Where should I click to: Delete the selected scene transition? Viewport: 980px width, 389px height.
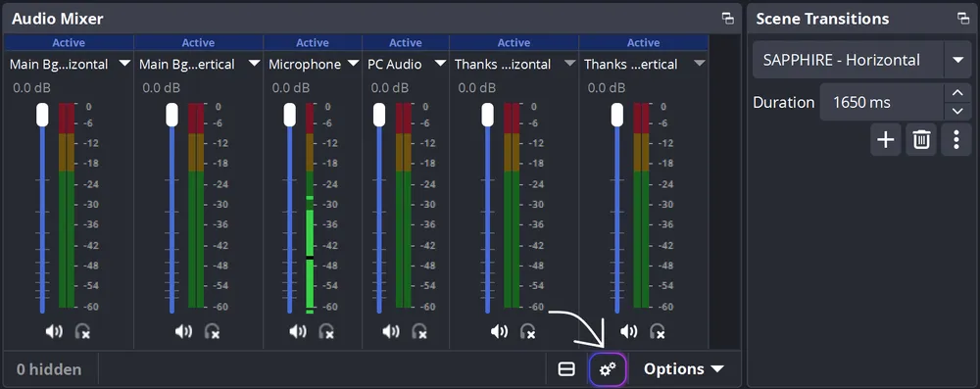[921, 139]
